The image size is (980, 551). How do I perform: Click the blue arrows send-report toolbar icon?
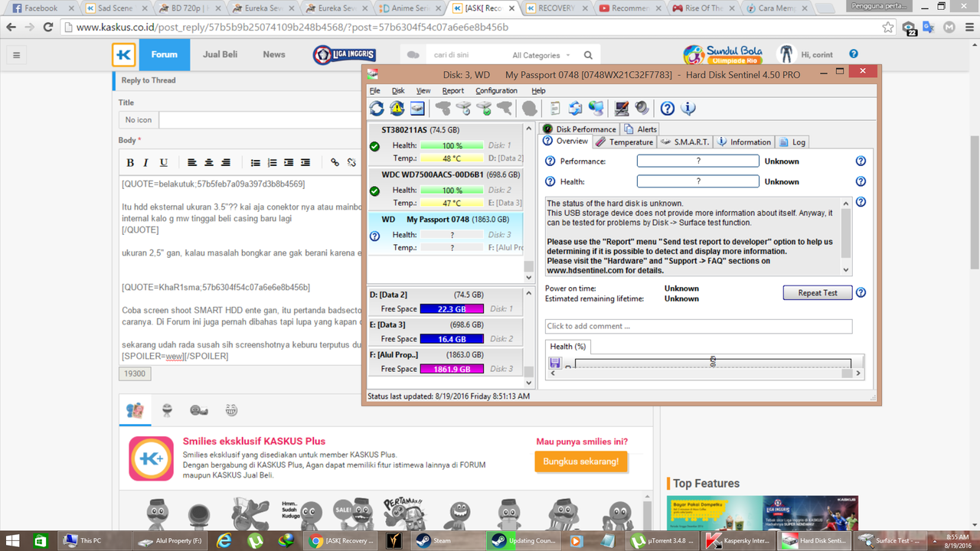click(x=575, y=109)
